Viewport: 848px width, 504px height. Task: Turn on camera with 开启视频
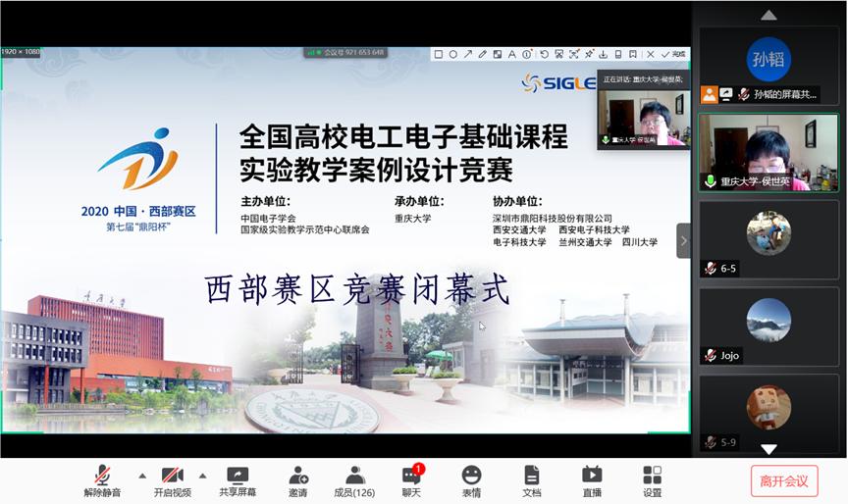pyautogui.click(x=172, y=480)
